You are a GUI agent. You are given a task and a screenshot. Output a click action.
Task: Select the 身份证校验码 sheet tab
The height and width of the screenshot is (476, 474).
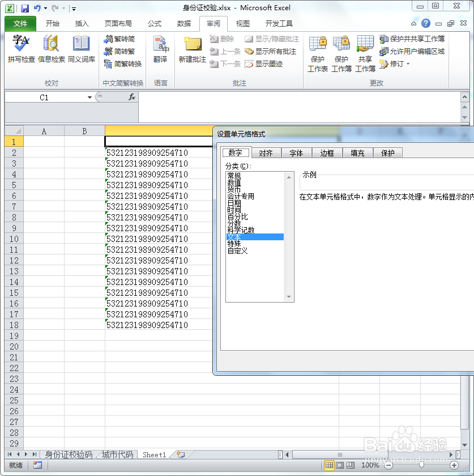point(69,454)
